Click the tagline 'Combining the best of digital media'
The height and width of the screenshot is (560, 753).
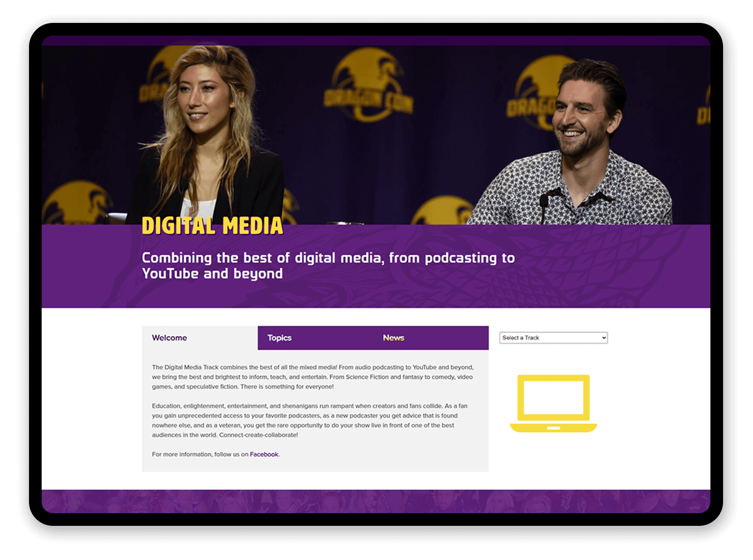click(328, 266)
